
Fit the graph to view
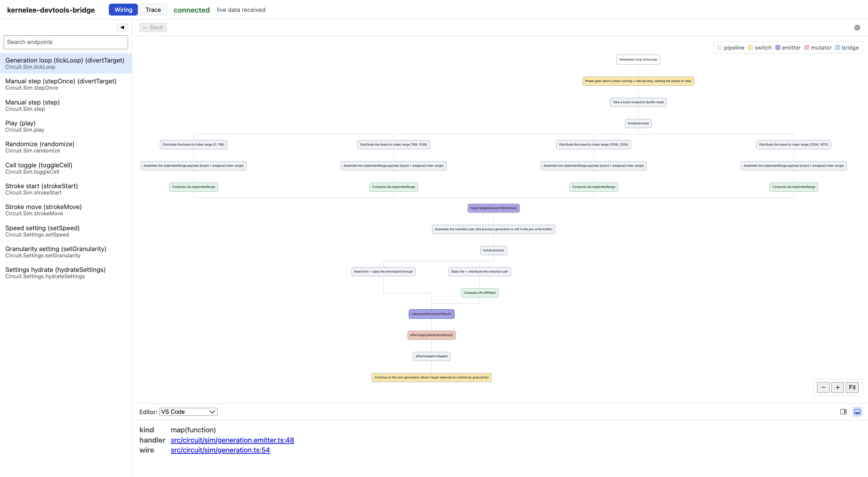point(852,387)
